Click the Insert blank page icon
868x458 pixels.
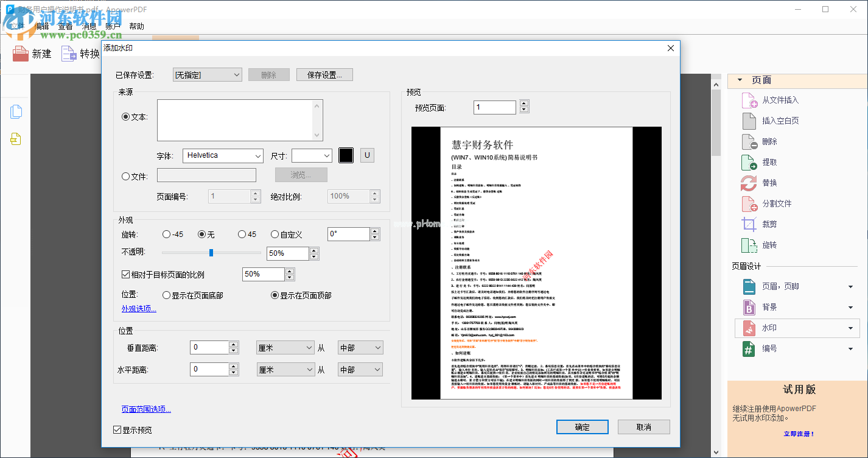(749, 121)
